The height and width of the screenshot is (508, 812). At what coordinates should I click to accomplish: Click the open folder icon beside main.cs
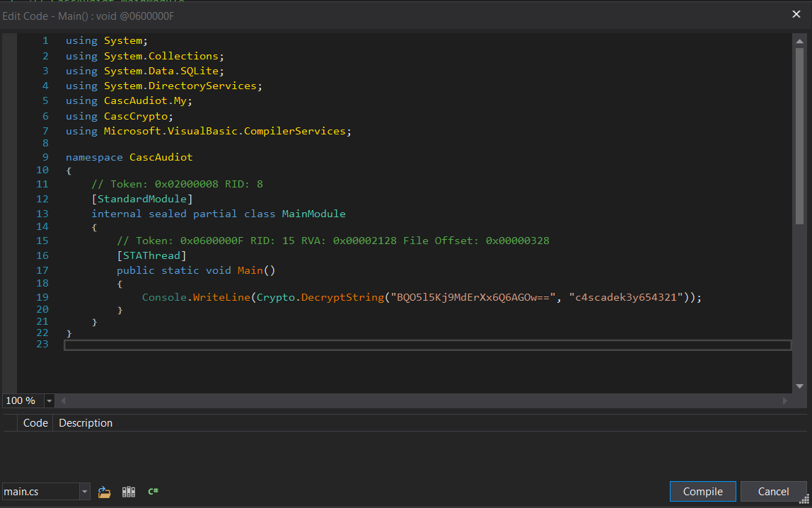click(x=105, y=492)
